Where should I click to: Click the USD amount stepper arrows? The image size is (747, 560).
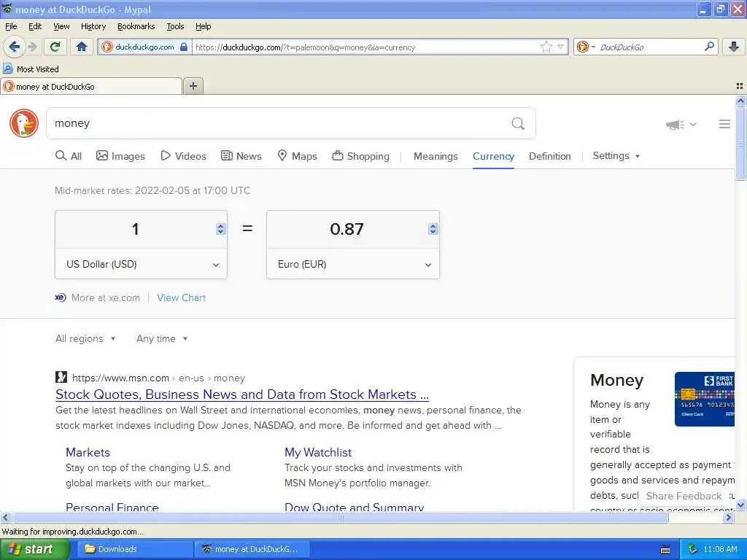click(x=220, y=229)
